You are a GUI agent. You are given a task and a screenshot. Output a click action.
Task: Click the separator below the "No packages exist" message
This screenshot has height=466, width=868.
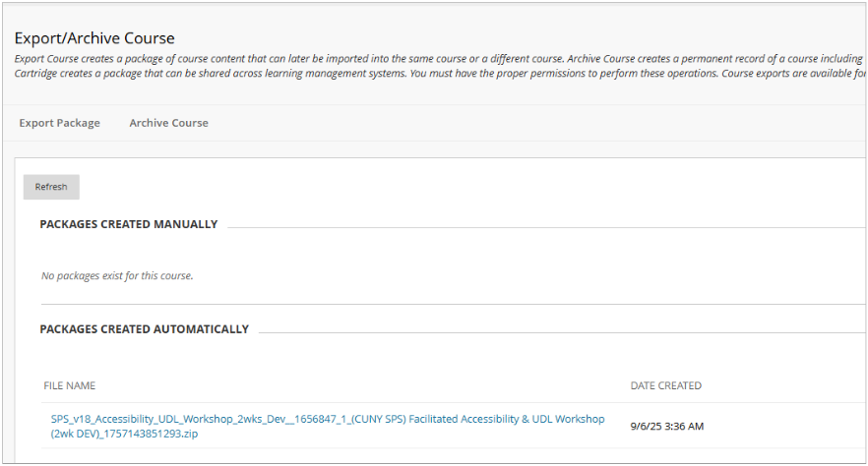pyautogui.click(x=443, y=304)
